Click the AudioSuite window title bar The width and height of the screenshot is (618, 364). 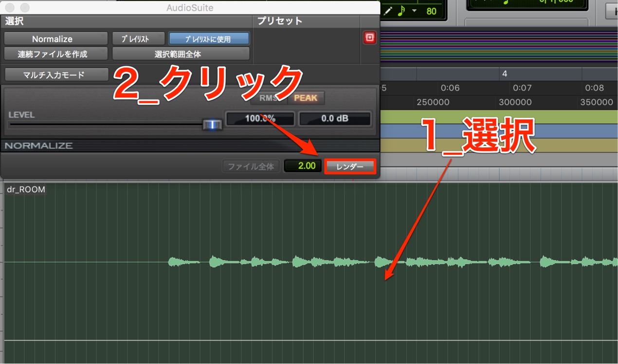(x=190, y=8)
